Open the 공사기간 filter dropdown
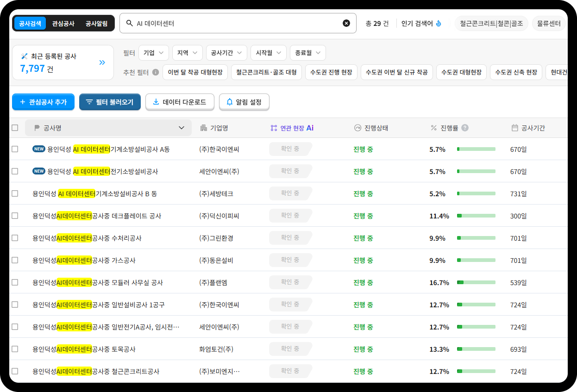This screenshot has width=577, height=392. click(x=226, y=53)
